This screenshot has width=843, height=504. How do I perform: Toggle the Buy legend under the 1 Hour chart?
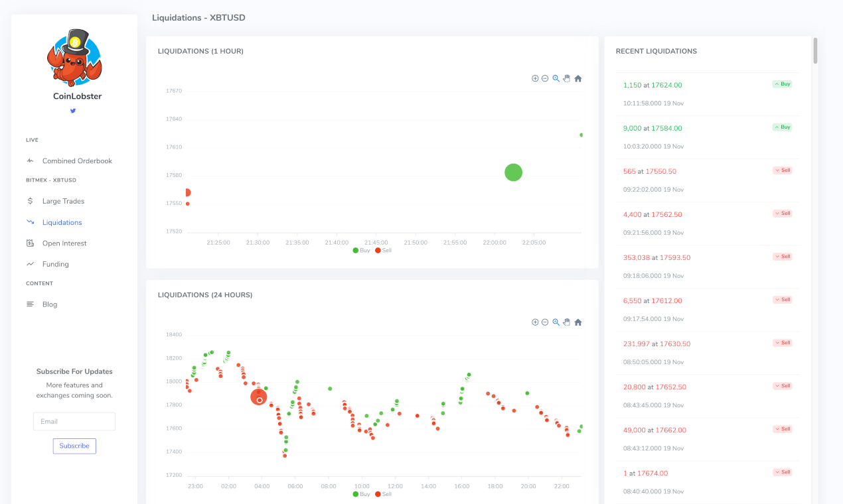[x=360, y=250]
